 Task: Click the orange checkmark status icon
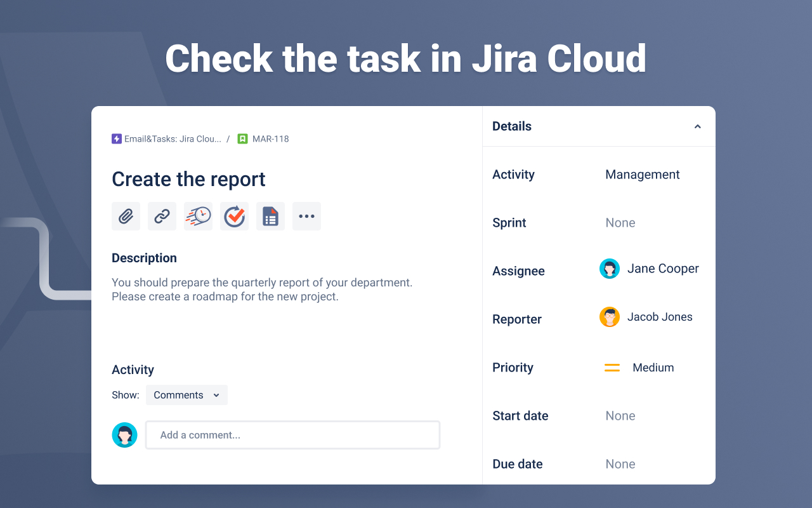click(x=234, y=216)
